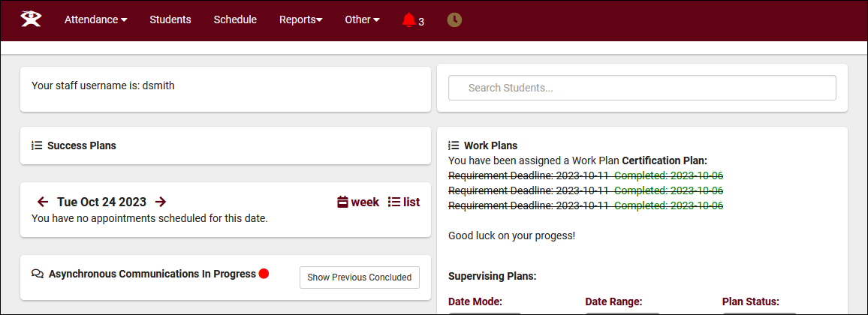This screenshot has height=315, width=868.
Task: Click the site logo icon
Action: pos(31,19)
